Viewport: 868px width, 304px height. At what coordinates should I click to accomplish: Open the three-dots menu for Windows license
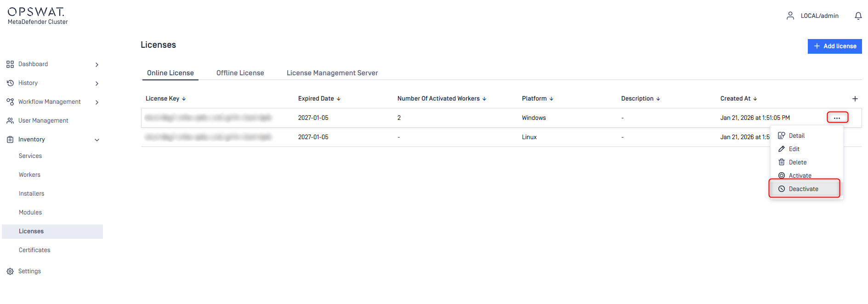point(837,118)
